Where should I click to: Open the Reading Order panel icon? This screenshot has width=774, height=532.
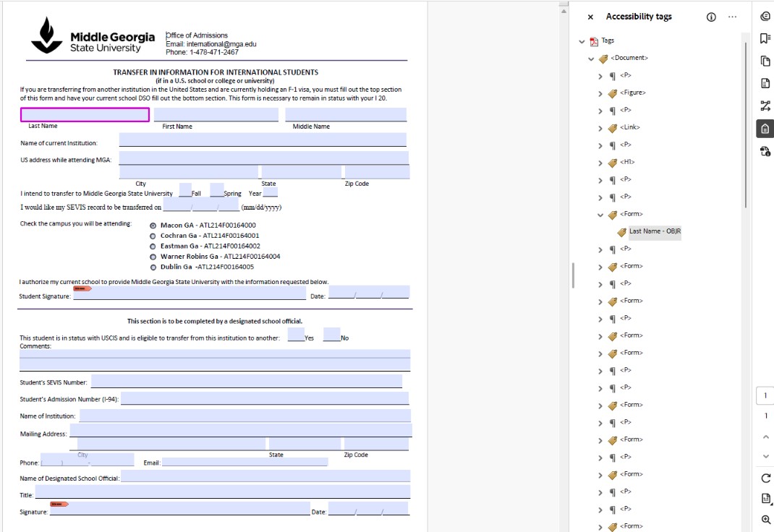[765, 106]
